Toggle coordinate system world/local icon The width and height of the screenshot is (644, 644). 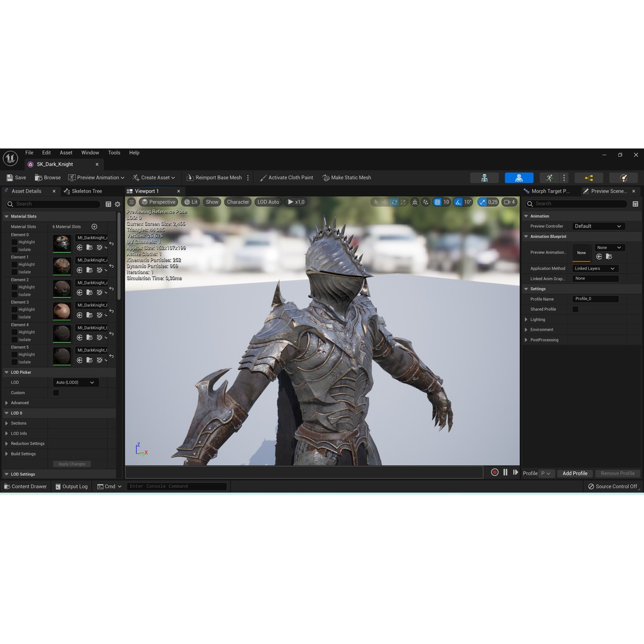pos(415,202)
